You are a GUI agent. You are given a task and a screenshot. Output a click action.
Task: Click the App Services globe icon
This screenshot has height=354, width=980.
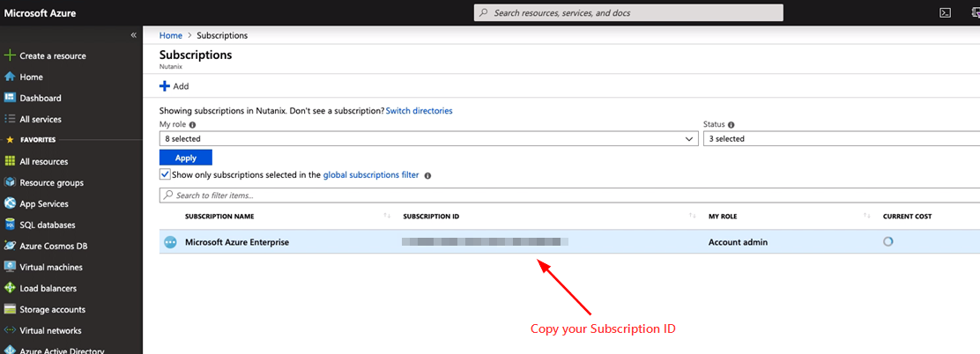(x=10, y=203)
